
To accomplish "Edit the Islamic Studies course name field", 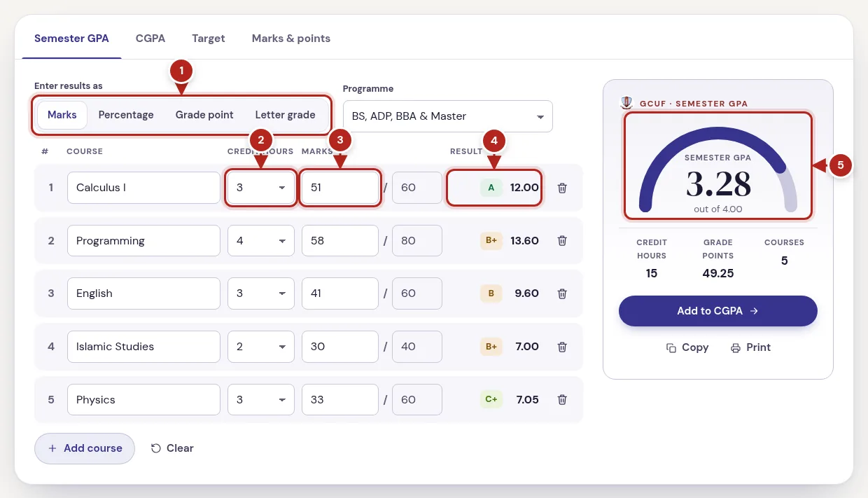I will (143, 347).
